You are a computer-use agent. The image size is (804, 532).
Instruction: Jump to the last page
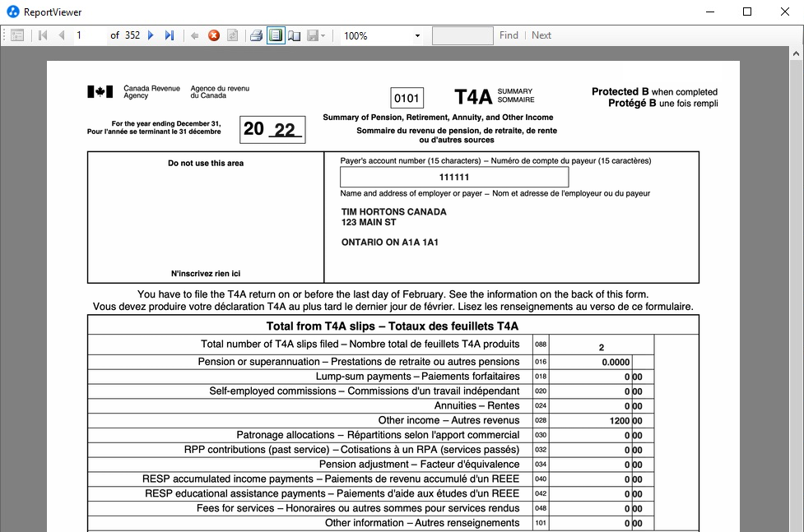[169, 35]
